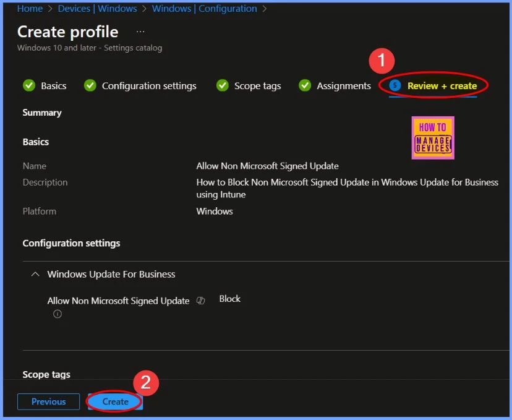Click the Summary heading
This screenshot has width=512, height=420.
(x=42, y=113)
